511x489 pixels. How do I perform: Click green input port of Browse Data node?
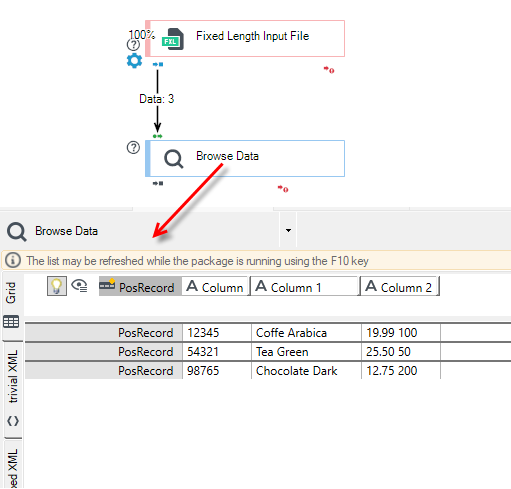click(x=157, y=136)
